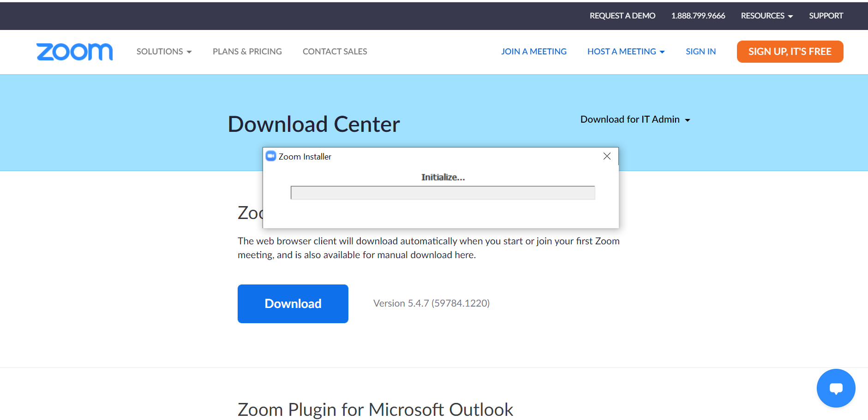
Task: Click the Zoom logo
Action: click(74, 52)
